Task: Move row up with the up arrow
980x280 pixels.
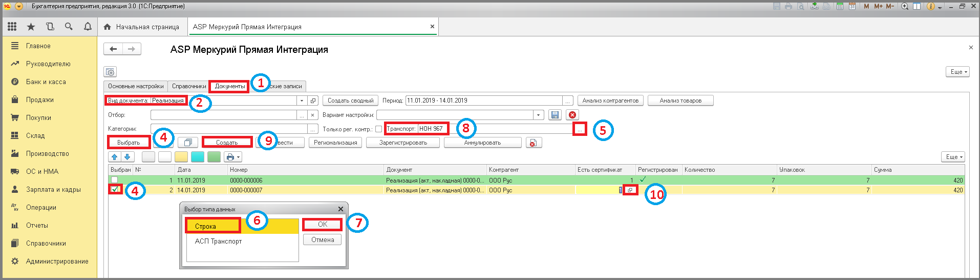Action: 115,157
